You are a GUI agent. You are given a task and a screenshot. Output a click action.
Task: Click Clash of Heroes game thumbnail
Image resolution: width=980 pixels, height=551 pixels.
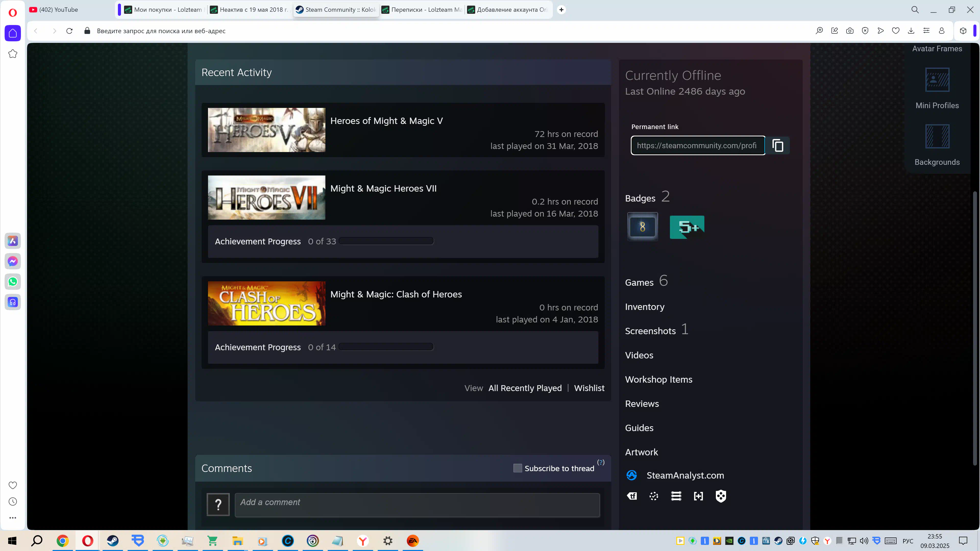coord(267,304)
